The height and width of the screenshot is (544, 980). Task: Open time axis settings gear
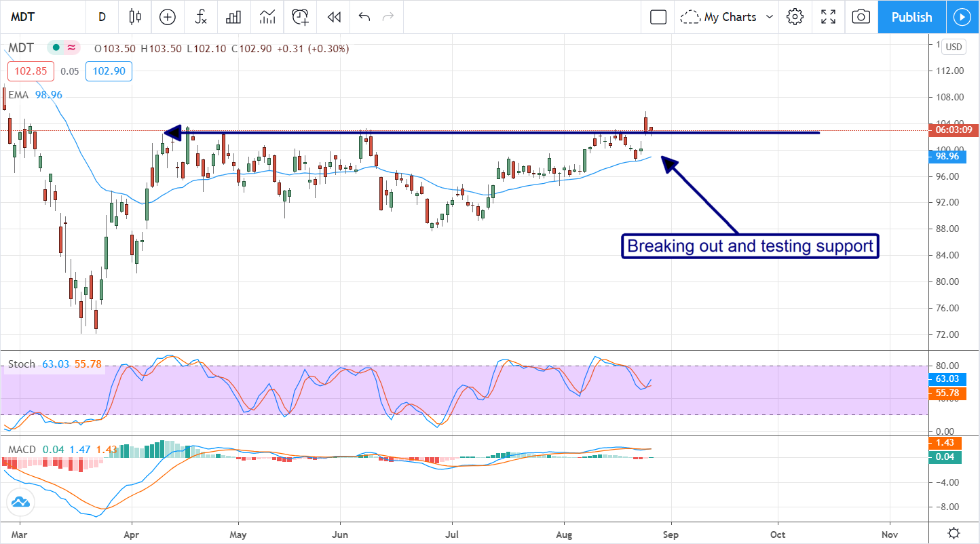[954, 532]
